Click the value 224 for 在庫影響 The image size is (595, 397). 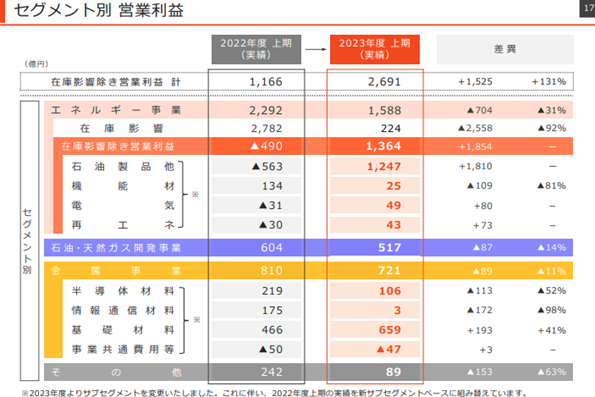391,129
